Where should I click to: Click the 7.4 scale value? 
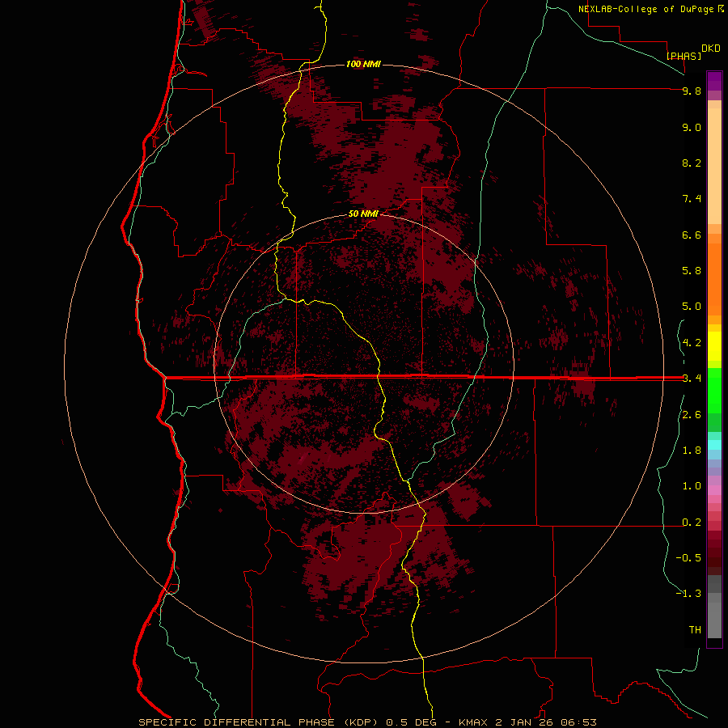[692, 199]
